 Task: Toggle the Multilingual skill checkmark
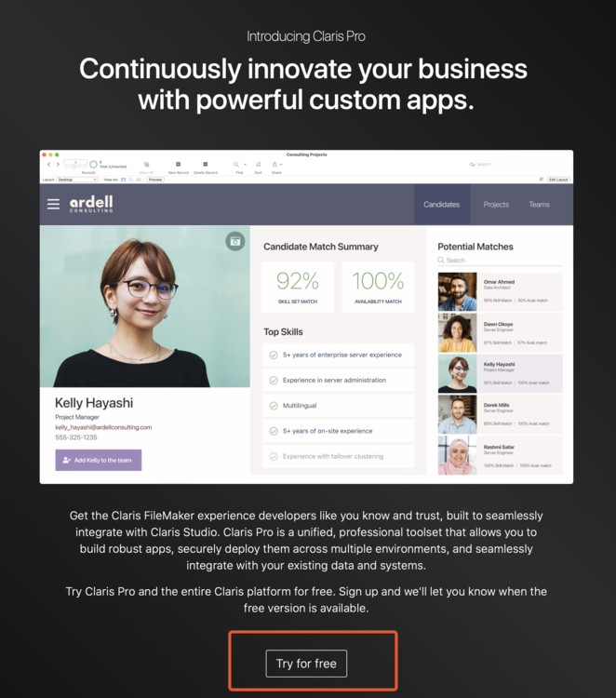[x=274, y=406]
